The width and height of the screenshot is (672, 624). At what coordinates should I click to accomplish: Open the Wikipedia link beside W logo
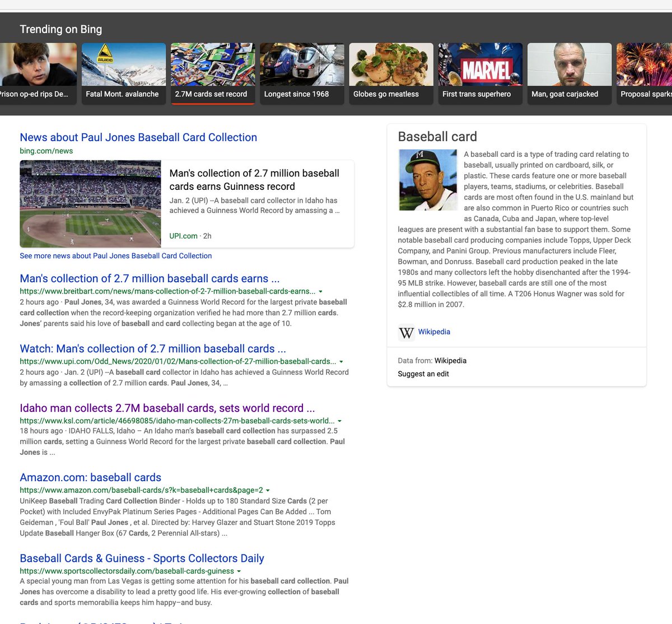[x=434, y=332]
